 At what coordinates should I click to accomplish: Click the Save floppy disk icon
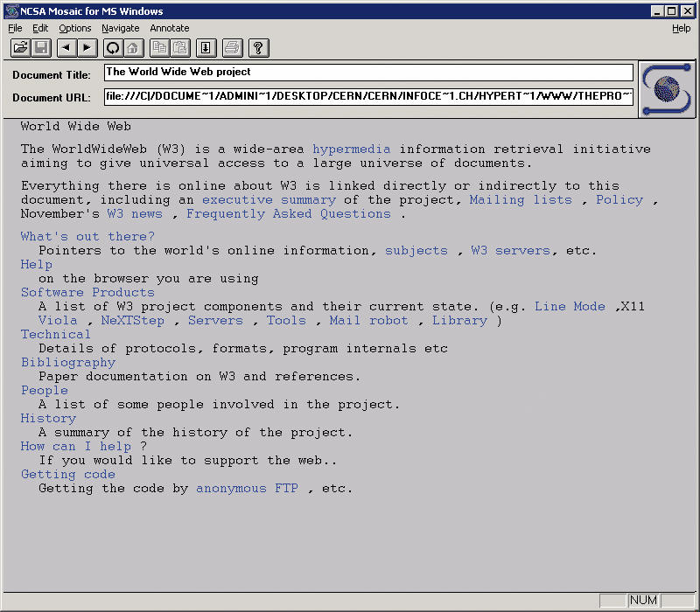pyautogui.click(x=41, y=48)
